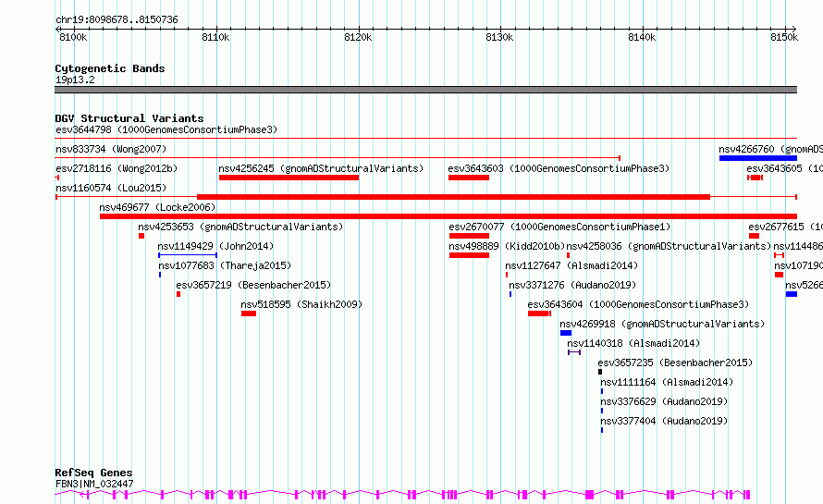Click the RefSeq Genes track title
This screenshot has width=823, height=504.
(x=93, y=473)
